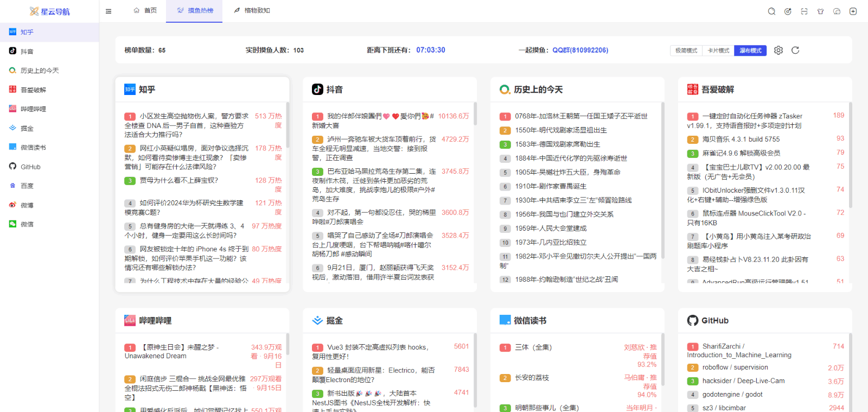The width and height of the screenshot is (868, 412).
Task: Open roboflow / supervision GitHub entry
Action: click(x=735, y=367)
